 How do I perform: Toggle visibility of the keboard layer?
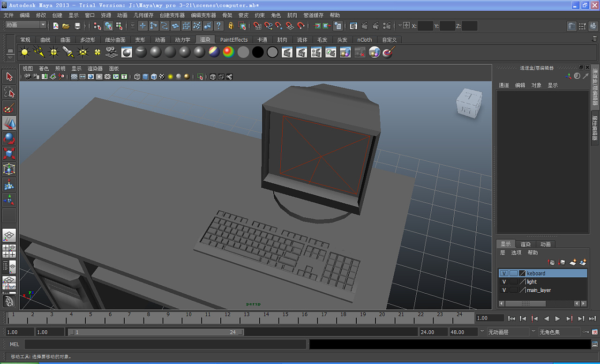[x=504, y=273]
